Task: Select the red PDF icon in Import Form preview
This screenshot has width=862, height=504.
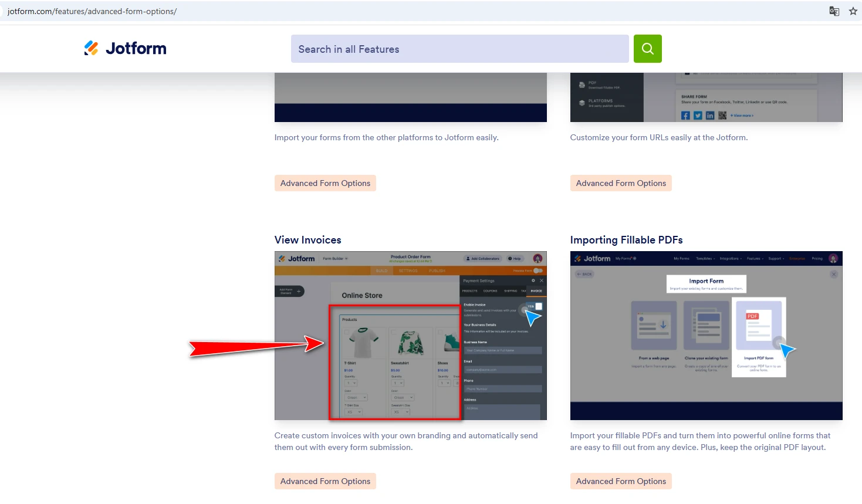Action: tap(752, 316)
